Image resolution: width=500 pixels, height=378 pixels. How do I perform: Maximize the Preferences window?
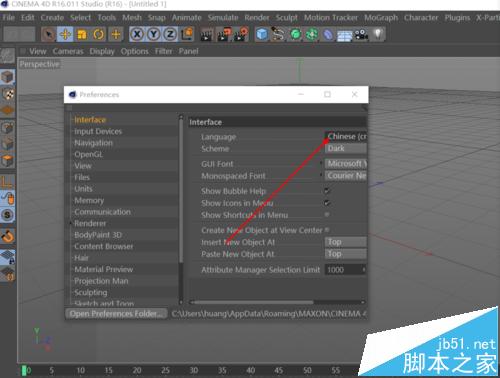tap(328, 95)
